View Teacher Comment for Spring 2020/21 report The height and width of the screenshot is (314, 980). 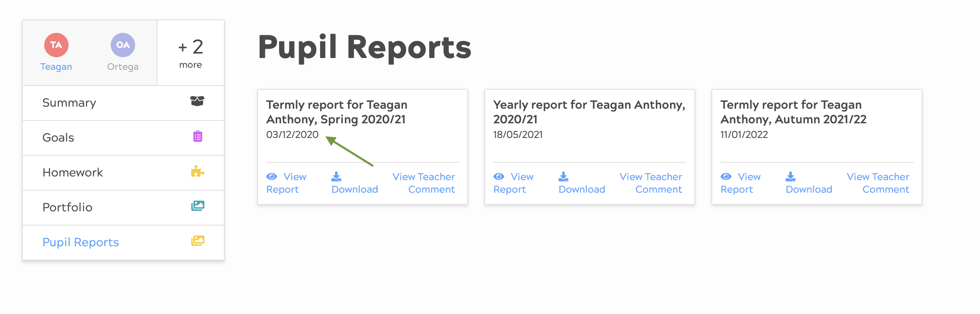423,183
